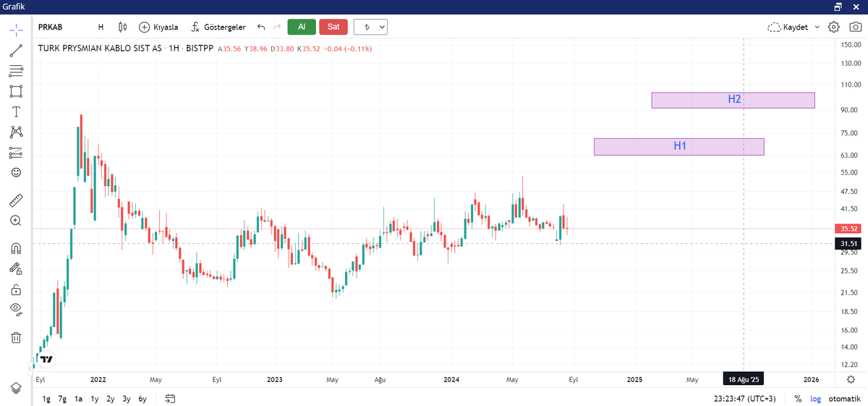Select the 2y date range
Viewport: 868px width, 406px height.
[110, 399]
